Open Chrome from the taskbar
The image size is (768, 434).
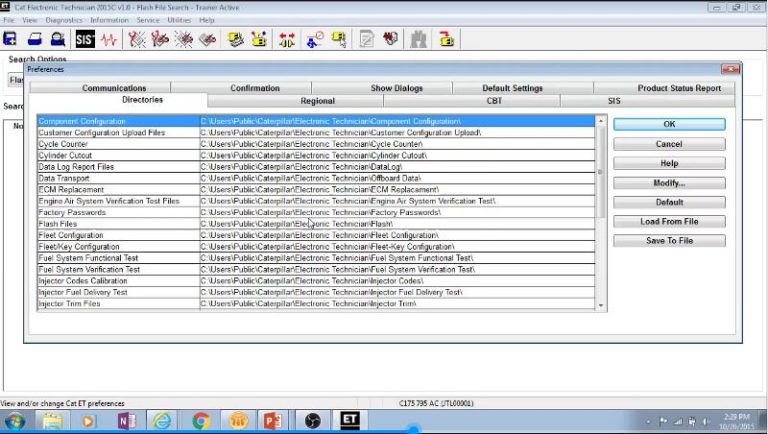tap(200, 420)
